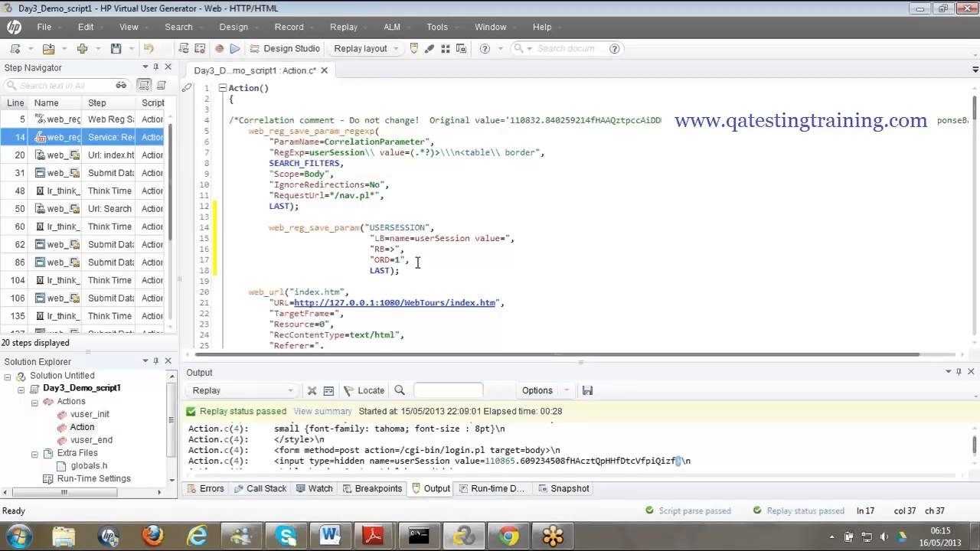Click the Search documentation field
Image resolution: width=980 pixels, height=551 pixels.
click(x=567, y=48)
